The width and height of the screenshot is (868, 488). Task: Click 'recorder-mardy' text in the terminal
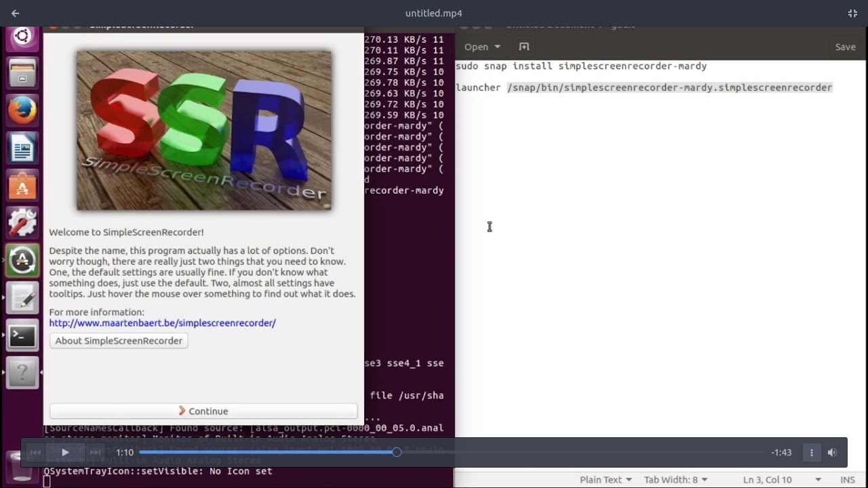click(x=404, y=190)
